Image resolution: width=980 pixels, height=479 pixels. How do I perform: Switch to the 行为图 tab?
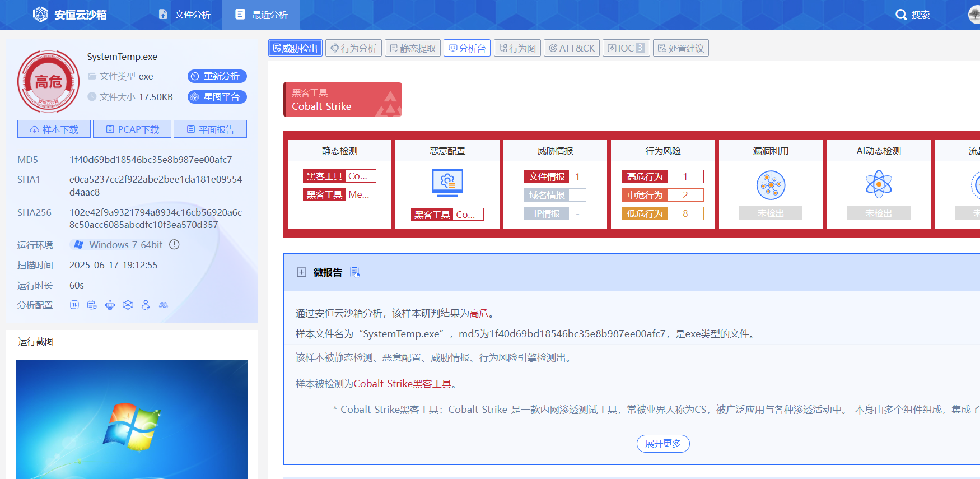[517, 48]
